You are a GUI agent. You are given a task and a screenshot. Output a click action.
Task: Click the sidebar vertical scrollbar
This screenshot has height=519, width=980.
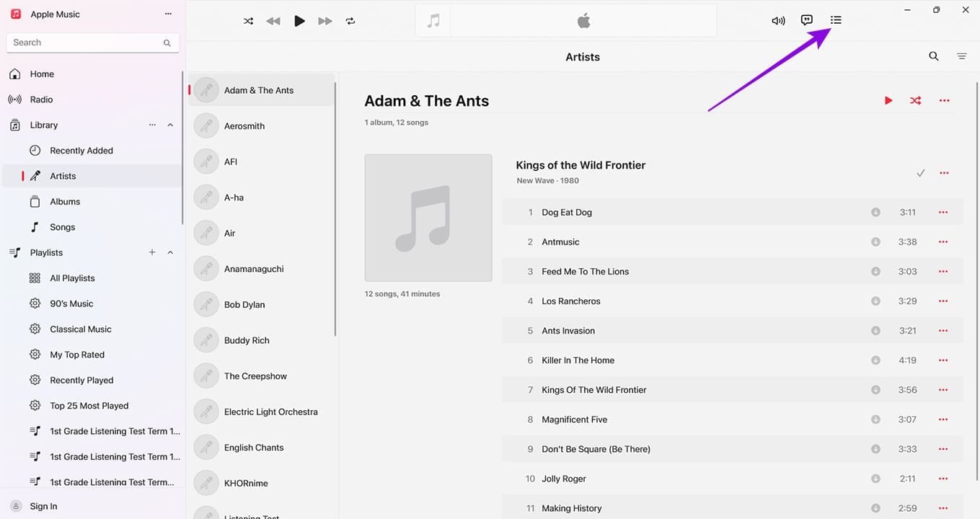[x=182, y=148]
